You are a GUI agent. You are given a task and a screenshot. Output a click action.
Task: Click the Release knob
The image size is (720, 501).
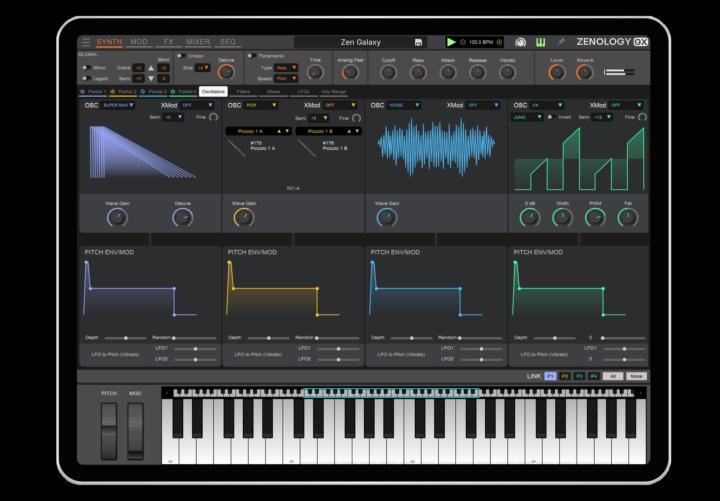point(478,72)
